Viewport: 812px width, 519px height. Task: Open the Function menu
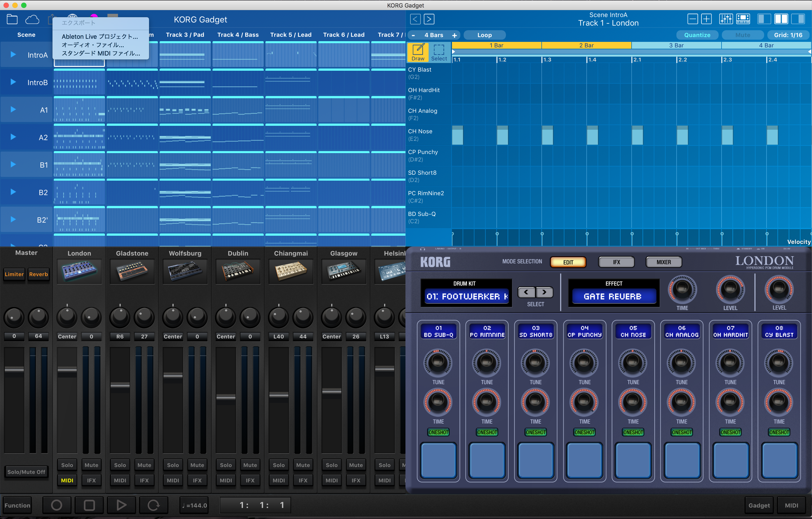coord(17,505)
